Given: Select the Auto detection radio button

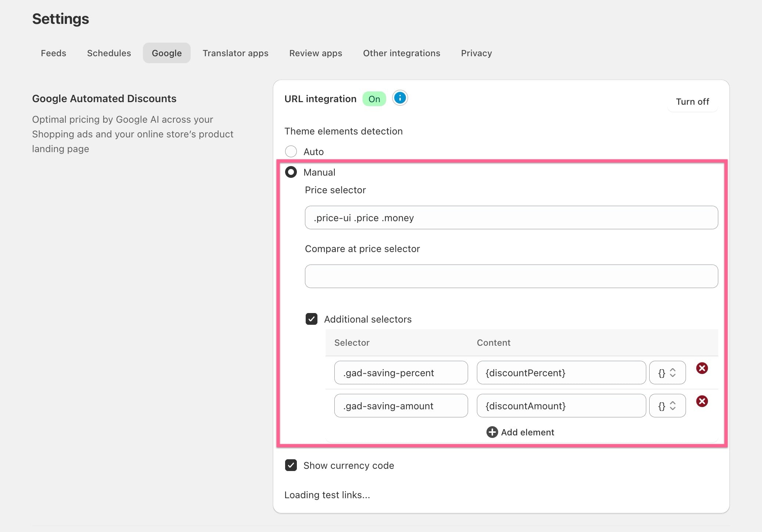Looking at the screenshot, I should pos(291,151).
